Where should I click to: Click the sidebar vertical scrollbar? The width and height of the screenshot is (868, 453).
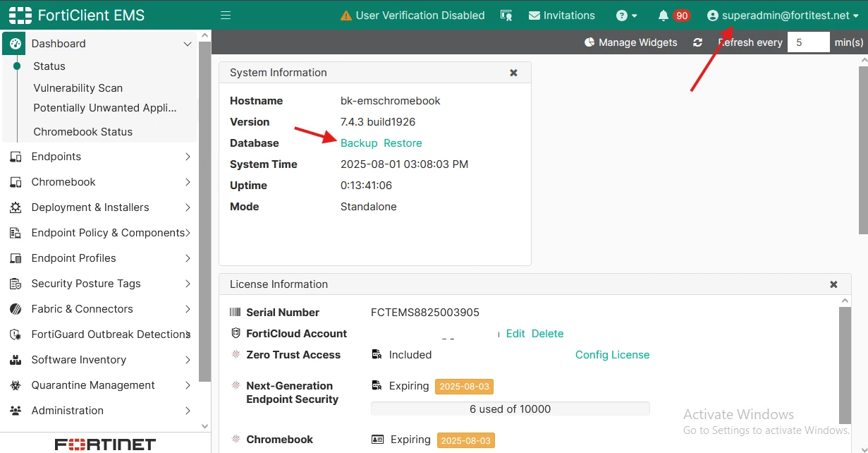pyautogui.click(x=205, y=212)
